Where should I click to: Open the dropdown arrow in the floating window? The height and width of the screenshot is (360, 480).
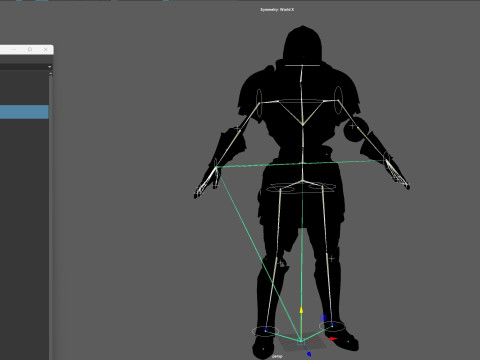[x=50, y=67]
